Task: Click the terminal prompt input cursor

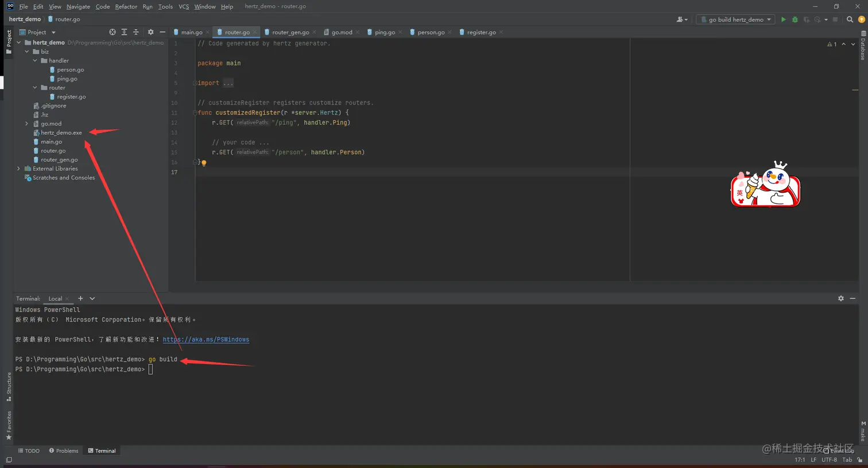Action: [x=150, y=369]
